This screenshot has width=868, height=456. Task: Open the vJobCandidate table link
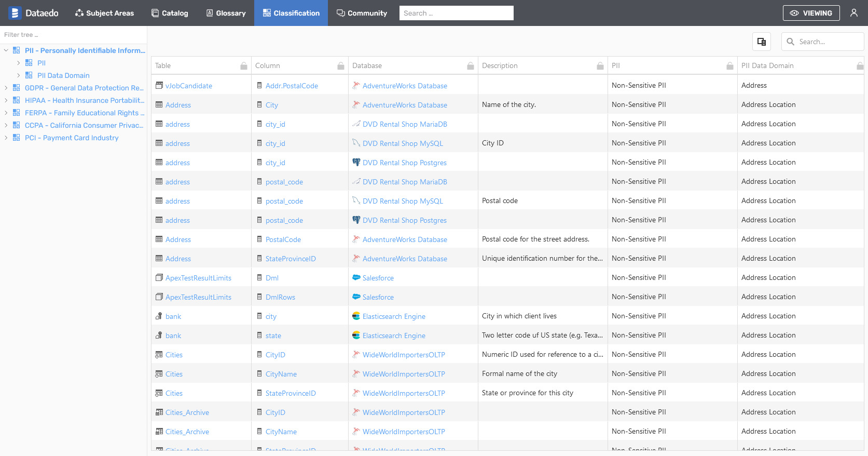188,86
